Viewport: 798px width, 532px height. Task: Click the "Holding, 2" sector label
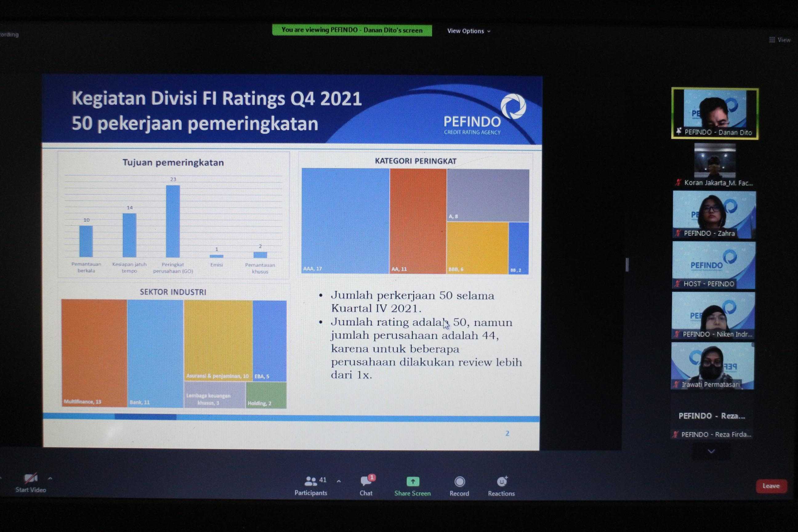pyautogui.click(x=260, y=403)
